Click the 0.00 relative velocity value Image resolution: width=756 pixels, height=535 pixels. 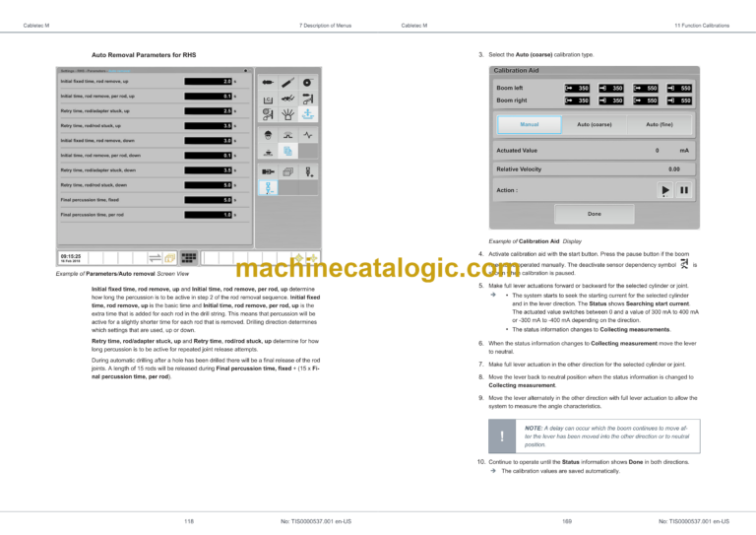(x=674, y=169)
